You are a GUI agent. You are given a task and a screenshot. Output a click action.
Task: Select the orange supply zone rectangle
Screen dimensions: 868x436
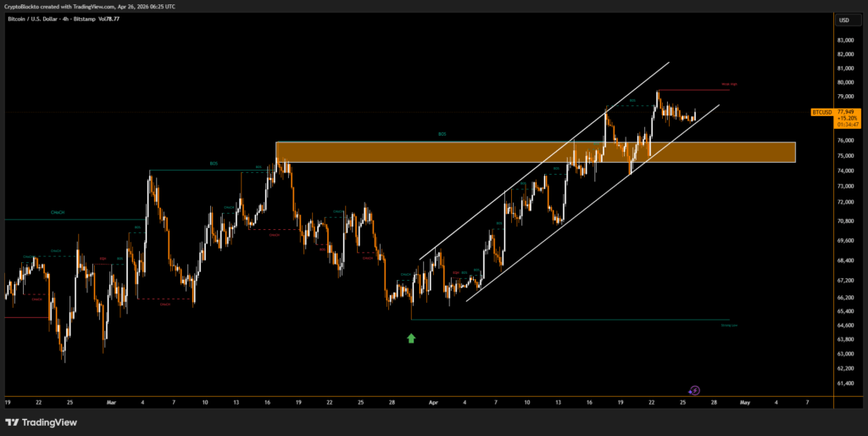tap(534, 152)
